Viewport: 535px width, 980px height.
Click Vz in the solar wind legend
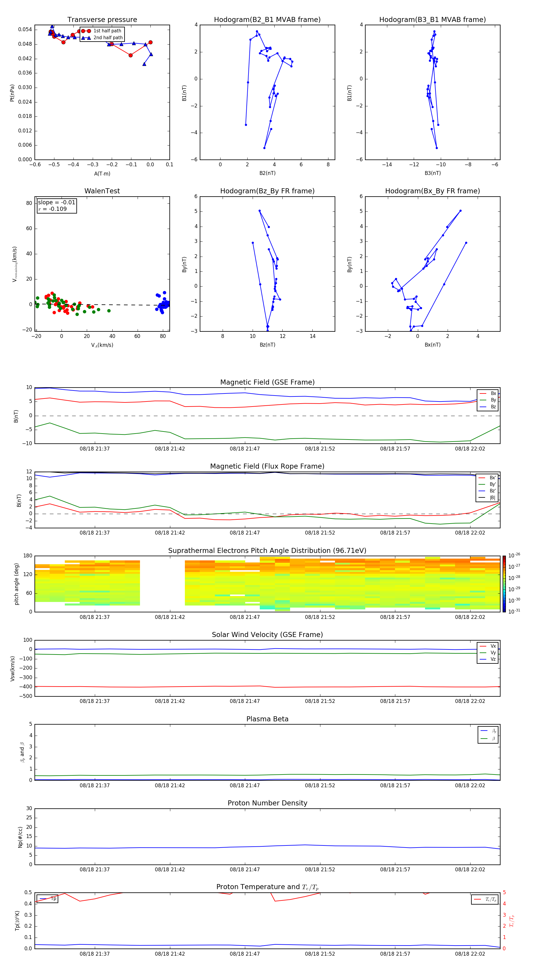488,659
